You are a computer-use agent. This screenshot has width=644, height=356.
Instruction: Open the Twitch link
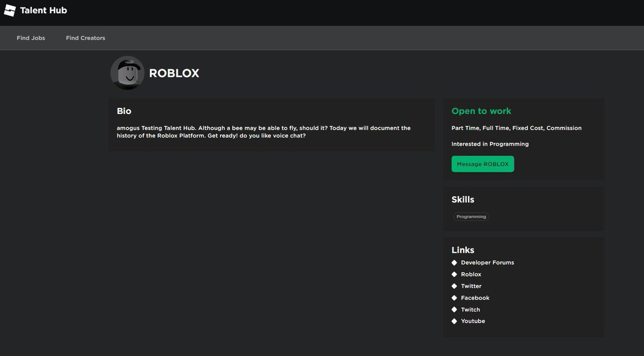(471, 310)
